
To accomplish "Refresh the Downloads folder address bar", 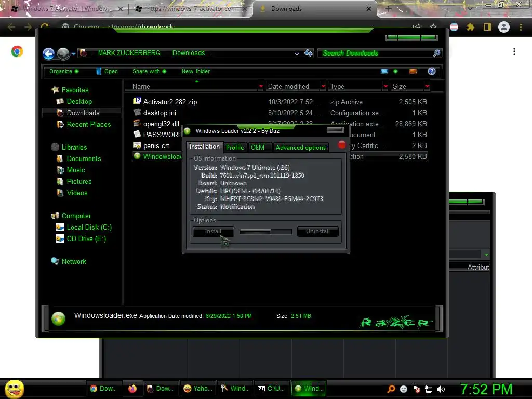I will [x=309, y=53].
